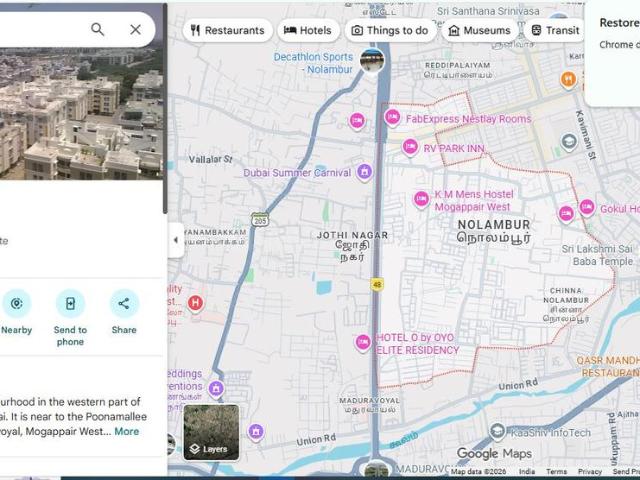
Task: Click Send to phone button
Action: click(70, 318)
